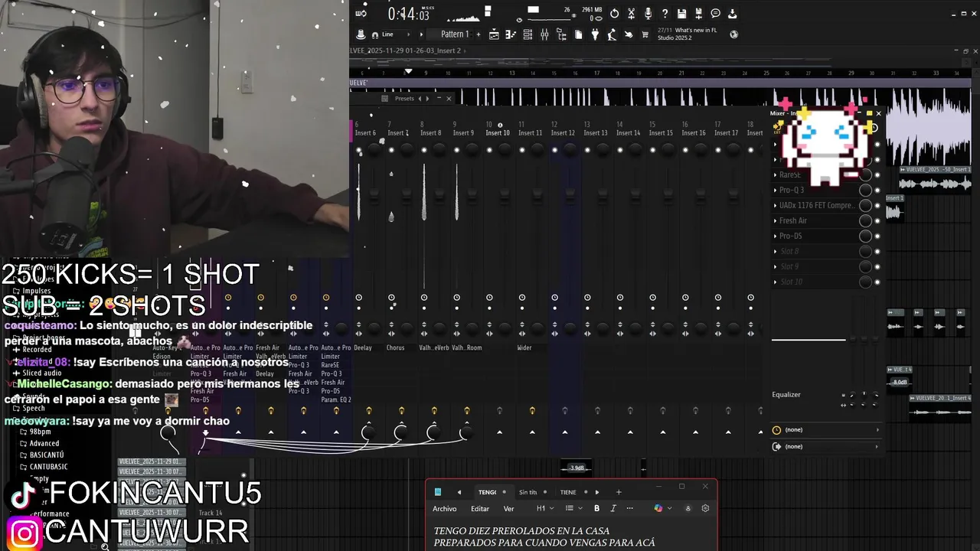
Task: Open the project info chat bubble icon
Action: point(715,14)
